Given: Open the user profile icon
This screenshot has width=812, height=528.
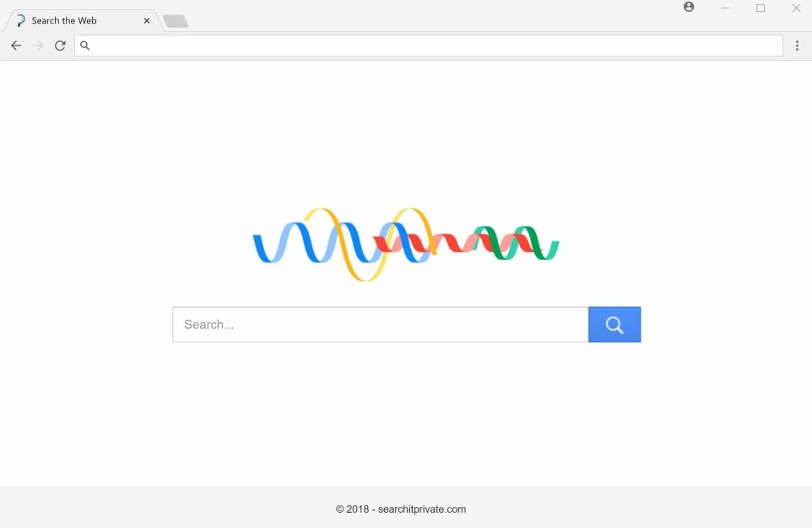Looking at the screenshot, I should pyautogui.click(x=689, y=7).
